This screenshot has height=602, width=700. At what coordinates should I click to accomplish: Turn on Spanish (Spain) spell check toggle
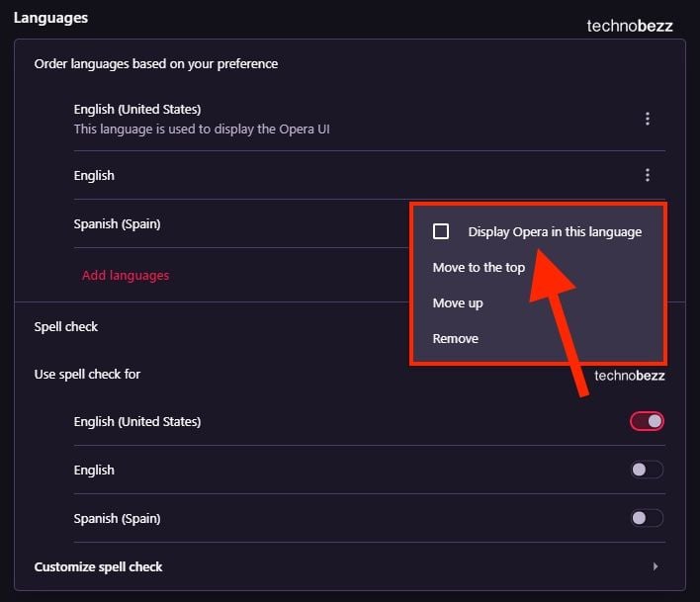pyautogui.click(x=647, y=518)
